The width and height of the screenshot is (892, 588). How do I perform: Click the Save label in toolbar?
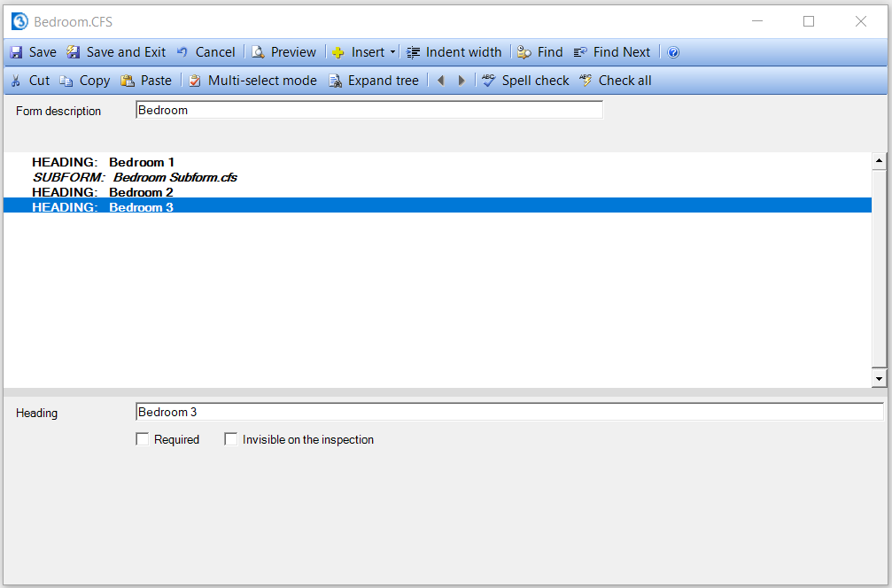[43, 52]
